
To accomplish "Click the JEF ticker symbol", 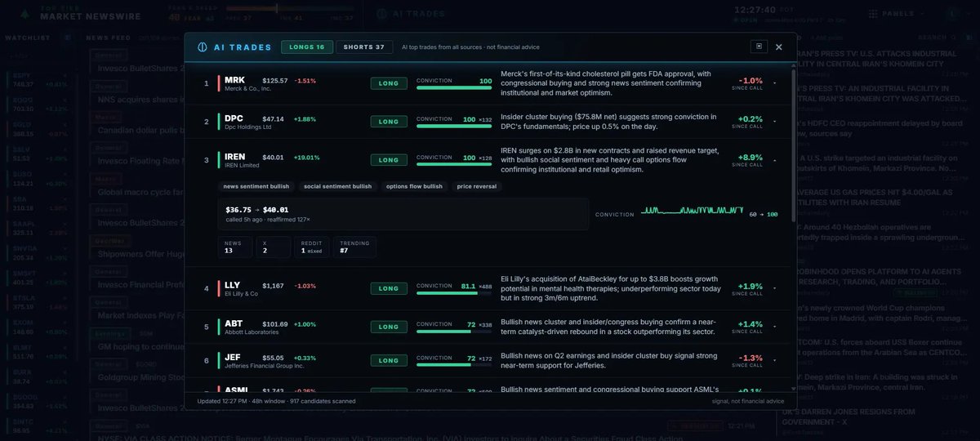I will [x=233, y=359].
